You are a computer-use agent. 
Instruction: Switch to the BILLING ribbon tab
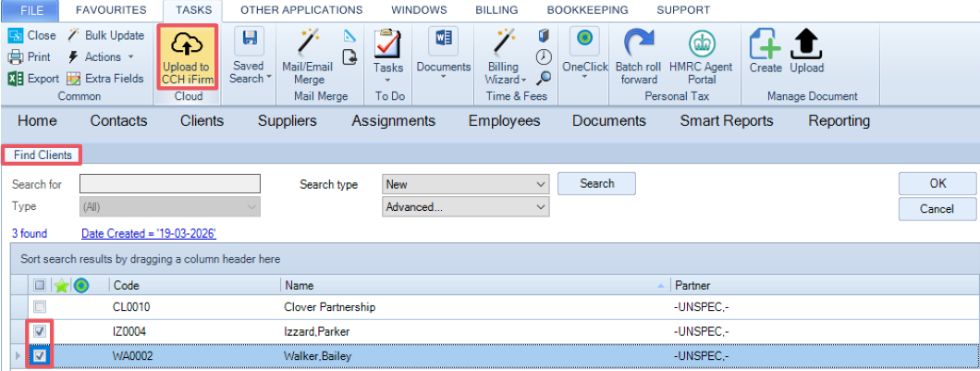(496, 10)
